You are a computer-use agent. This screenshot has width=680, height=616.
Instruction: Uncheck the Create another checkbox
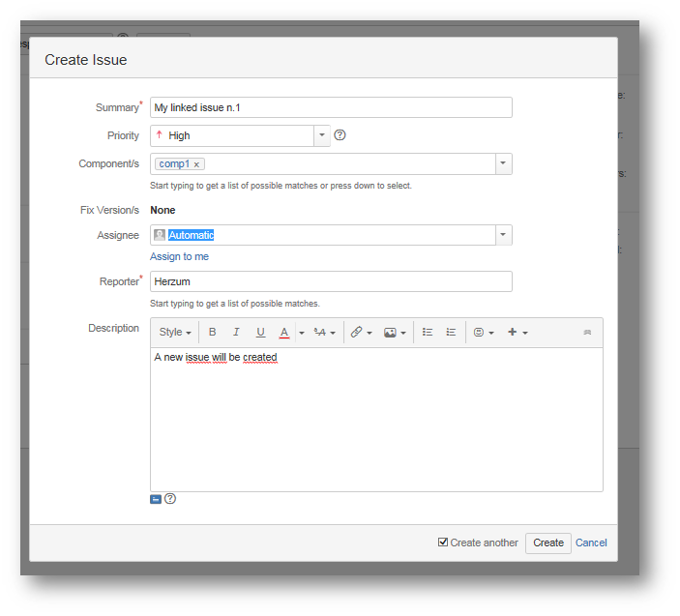tap(443, 543)
